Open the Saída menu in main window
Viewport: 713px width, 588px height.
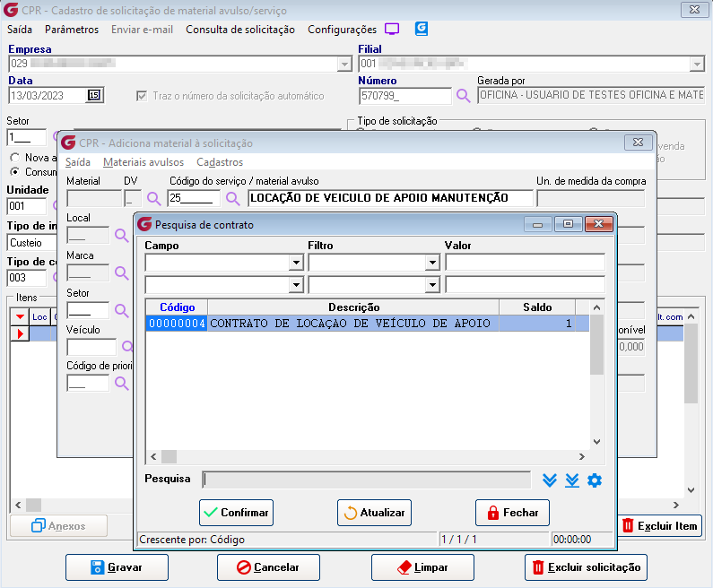20,30
